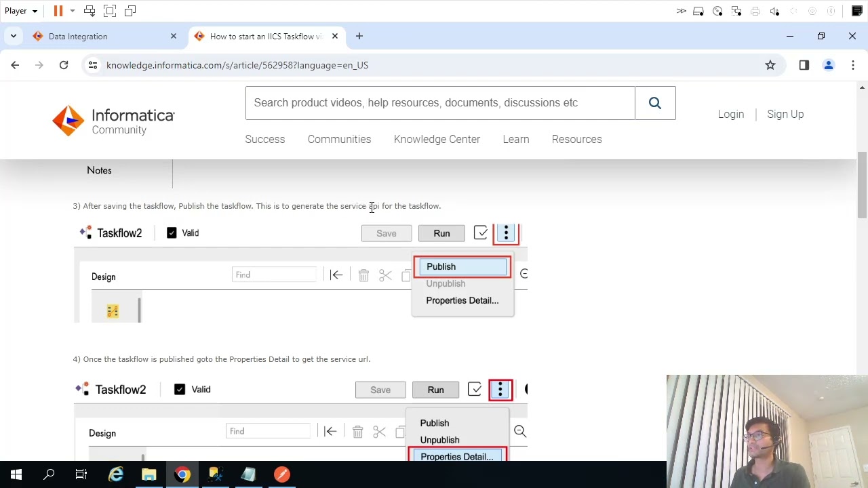
Task: Open the Learn menu
Action: (x=516, y=139)
